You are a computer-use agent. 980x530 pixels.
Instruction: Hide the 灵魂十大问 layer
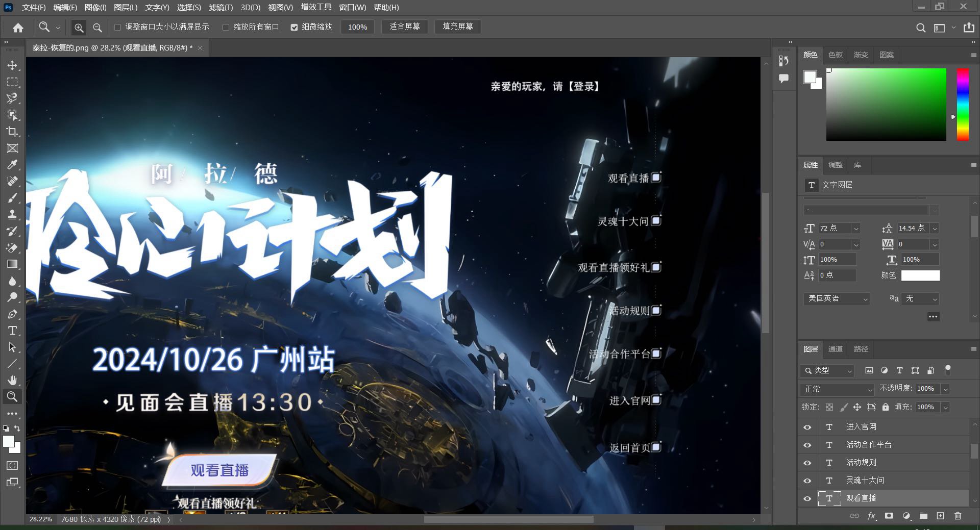pyautogui.click(x=807, y=481)
